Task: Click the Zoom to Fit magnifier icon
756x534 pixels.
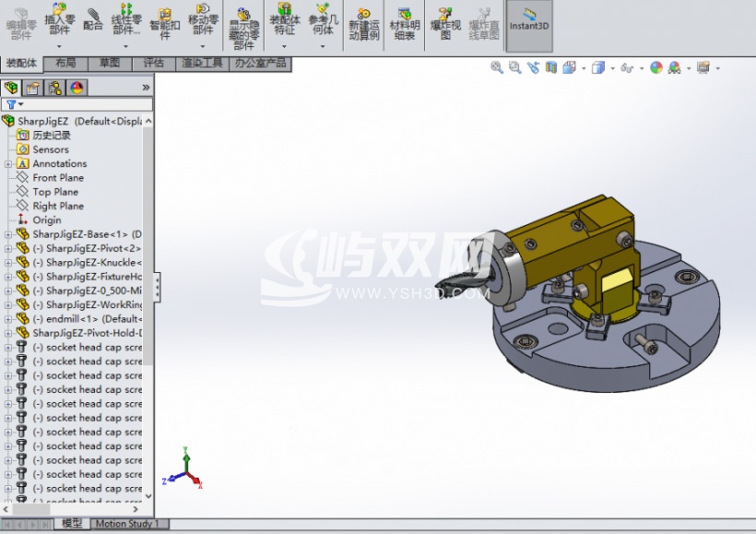Action: (x=497, y=67)
